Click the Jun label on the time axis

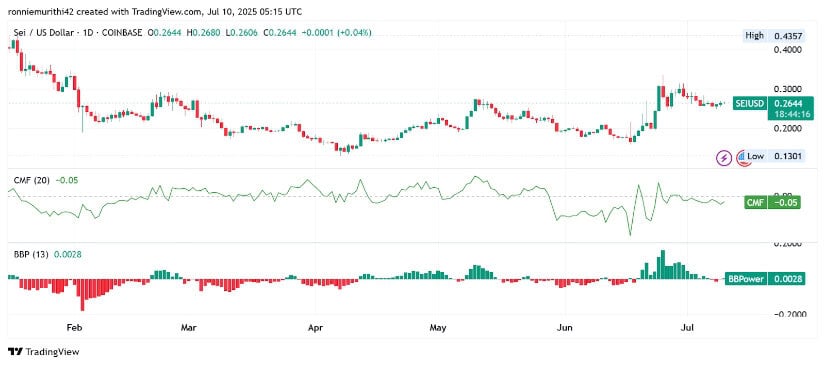click(x=565, y=328)
